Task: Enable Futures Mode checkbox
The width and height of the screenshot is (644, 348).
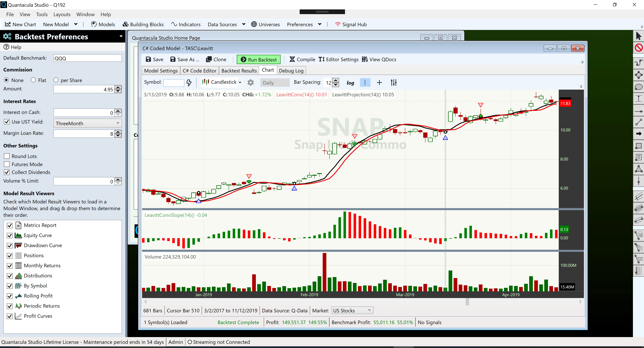Action: [7, 164]
